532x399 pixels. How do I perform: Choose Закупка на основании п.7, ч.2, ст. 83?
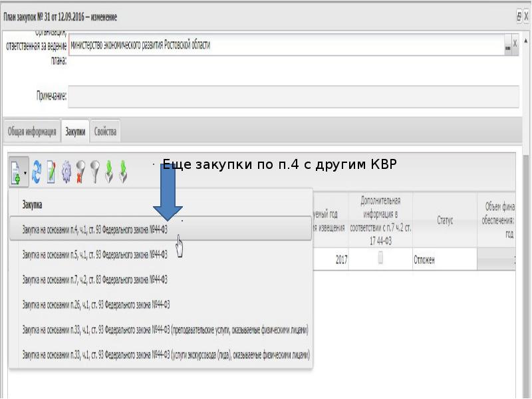pyautogui.click(x=160, y=279)
